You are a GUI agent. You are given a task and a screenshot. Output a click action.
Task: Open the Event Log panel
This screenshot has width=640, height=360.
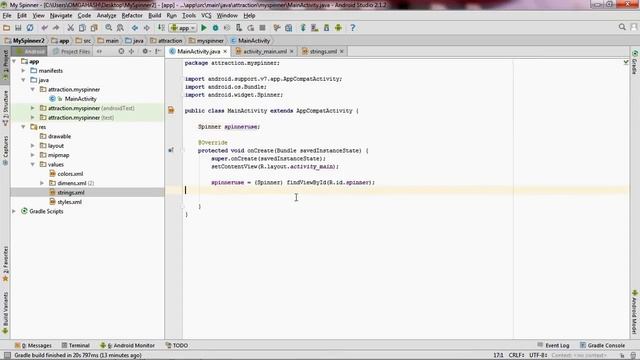[553, 345]
